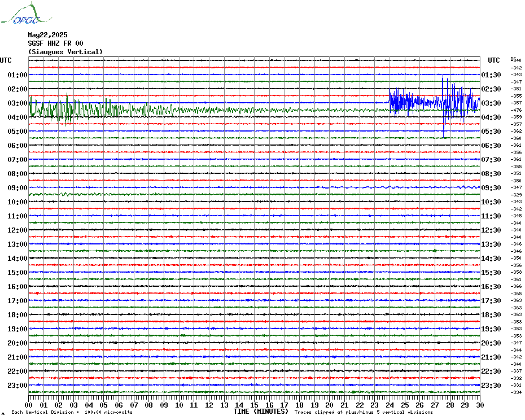Viewport: 525px width, 420px height.
Task: Click minute label 00 on the time axis
Action: (28, 405)
